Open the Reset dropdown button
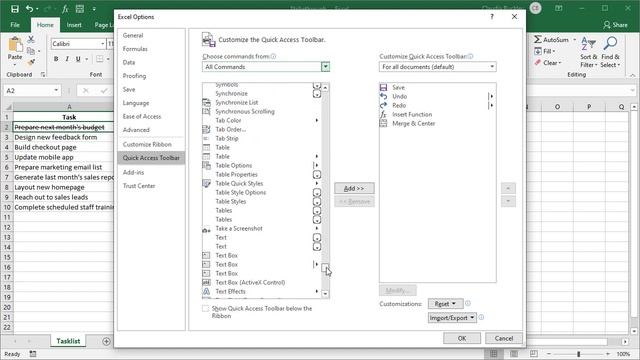The width and height of the screenshot is (640, 360). [445, 304]
